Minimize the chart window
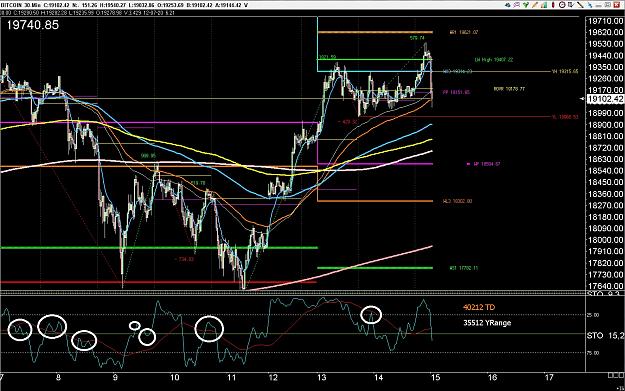The image size is (625, 391). (x=598, y=6)
